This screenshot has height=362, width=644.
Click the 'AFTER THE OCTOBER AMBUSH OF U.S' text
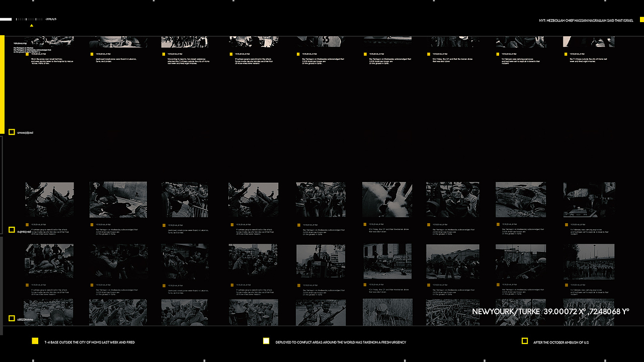561,342
